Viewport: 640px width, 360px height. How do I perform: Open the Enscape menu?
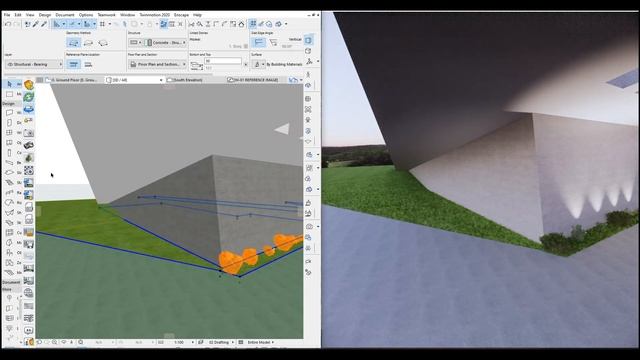point(181,15)
